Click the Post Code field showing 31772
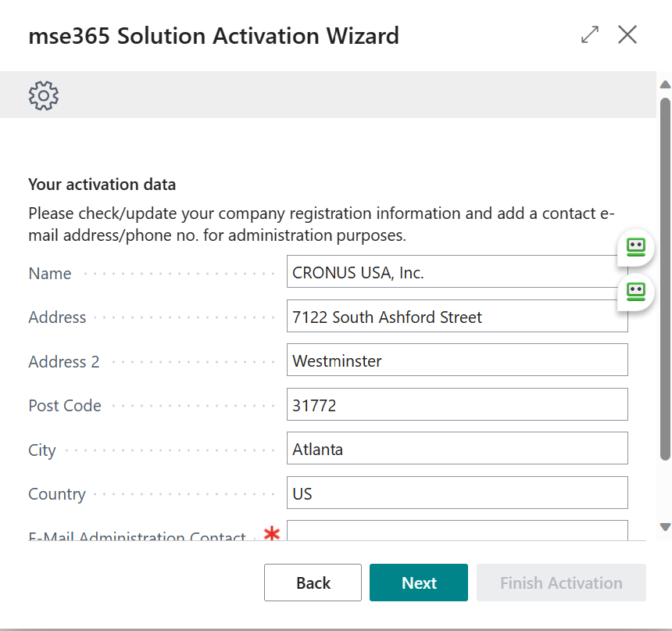The image size is (672, 631). (x=457, y=405)
